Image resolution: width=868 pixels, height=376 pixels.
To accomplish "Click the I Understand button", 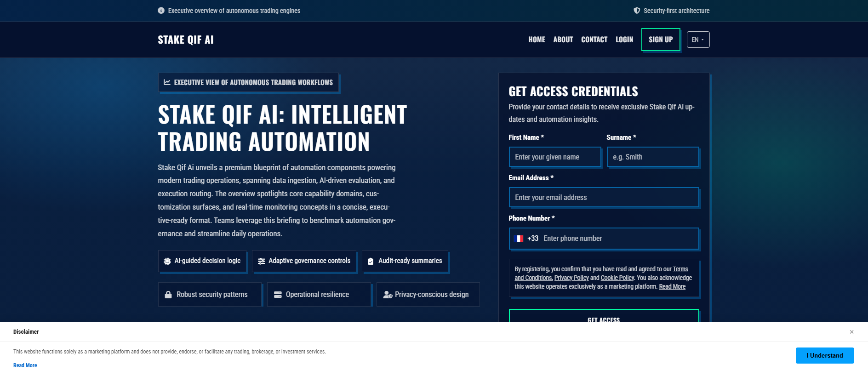I will (825, 355).
